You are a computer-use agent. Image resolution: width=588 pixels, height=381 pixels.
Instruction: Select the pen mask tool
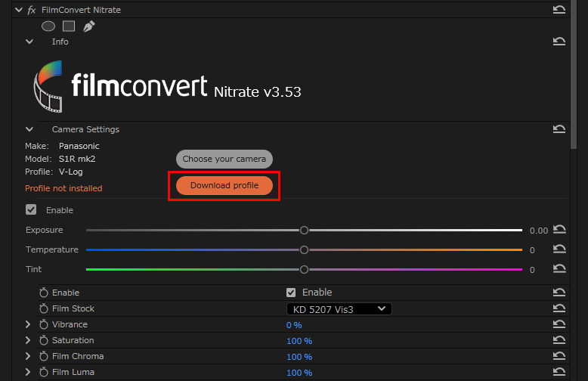point(89,26)
